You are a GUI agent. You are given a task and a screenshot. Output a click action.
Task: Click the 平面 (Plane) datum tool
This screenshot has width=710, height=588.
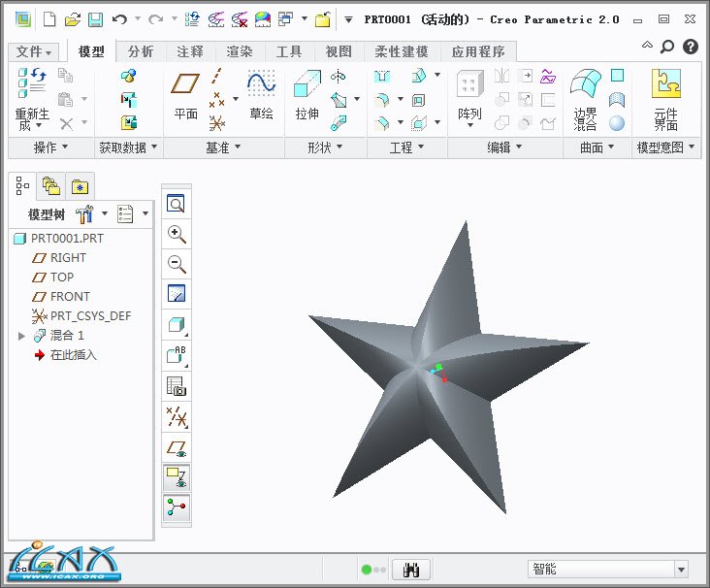point(185,95)
